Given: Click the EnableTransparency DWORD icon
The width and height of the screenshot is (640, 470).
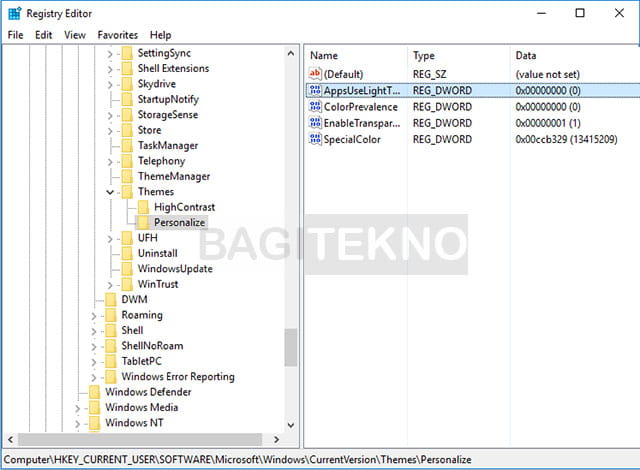Looking at the screenshot, I should 315,123.
